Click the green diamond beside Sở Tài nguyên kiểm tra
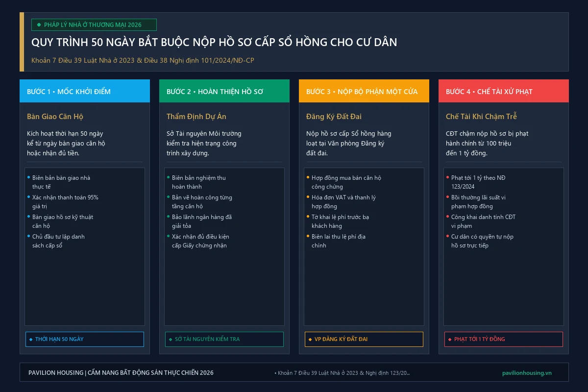Viewport: 588px width, 392px height. (171, 339)
